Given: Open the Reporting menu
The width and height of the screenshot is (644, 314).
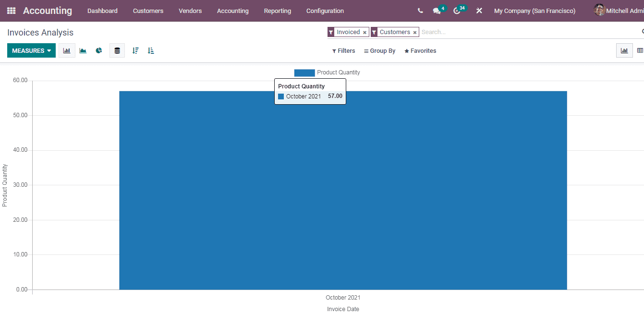Looking at the screenshot, I should pos(278,11).
